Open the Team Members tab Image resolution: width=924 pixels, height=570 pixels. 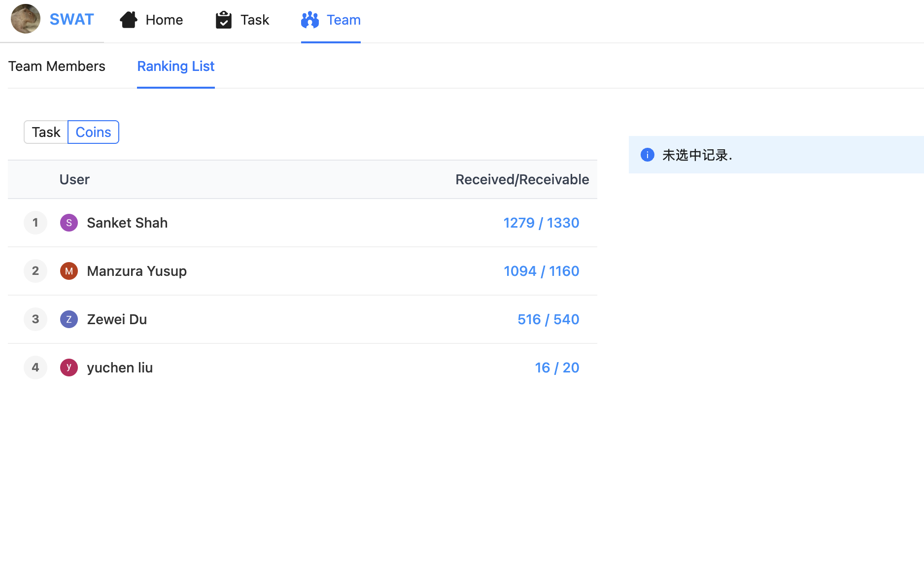pos(57,66)
